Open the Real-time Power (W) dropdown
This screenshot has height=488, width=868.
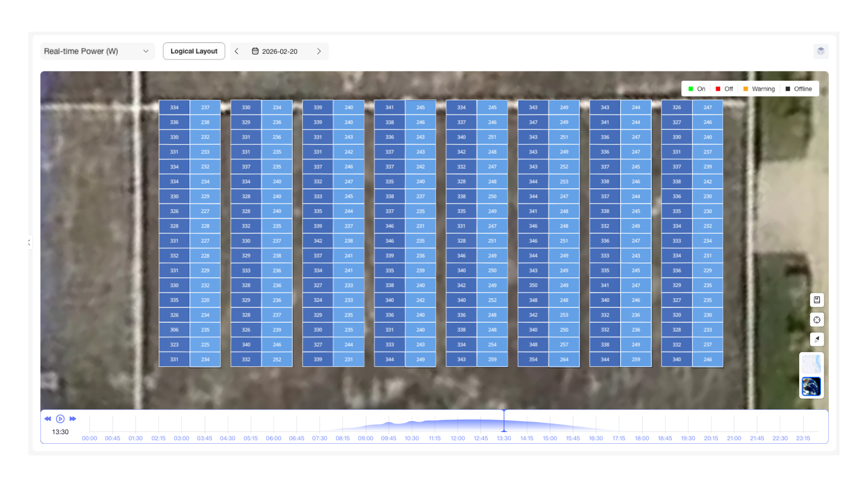[97, 51]
